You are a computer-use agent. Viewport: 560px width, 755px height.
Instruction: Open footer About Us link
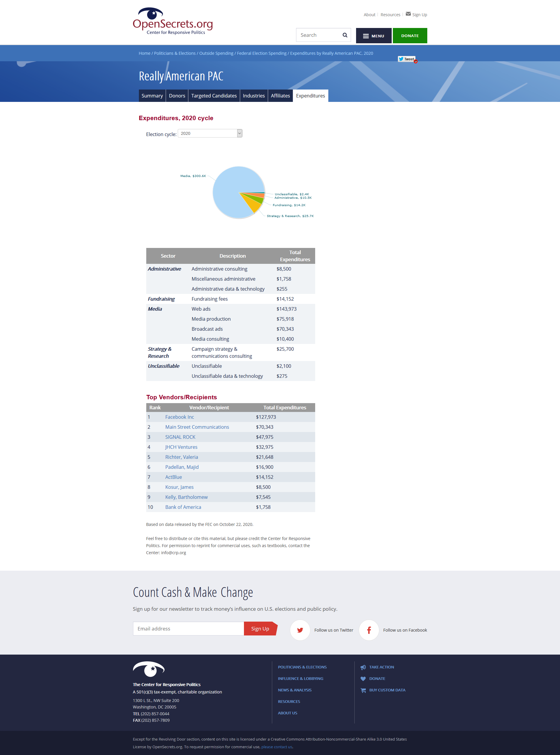(288, 713)
